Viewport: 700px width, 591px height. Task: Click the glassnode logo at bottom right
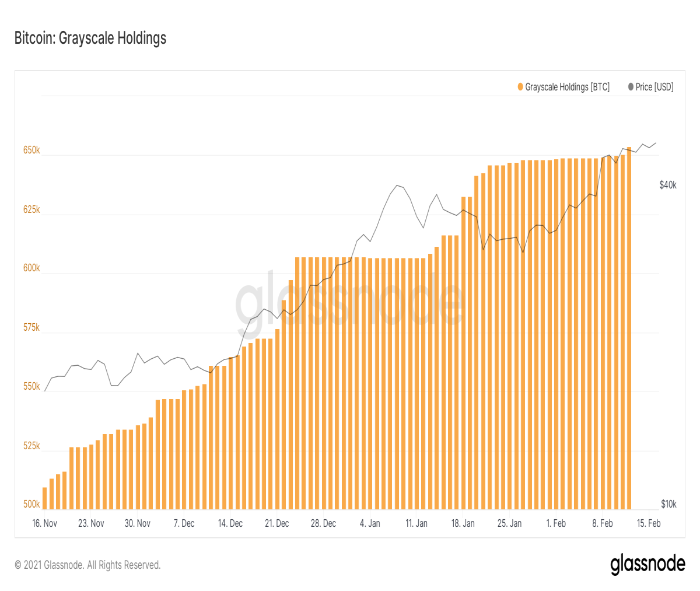[x=647, y=564]
